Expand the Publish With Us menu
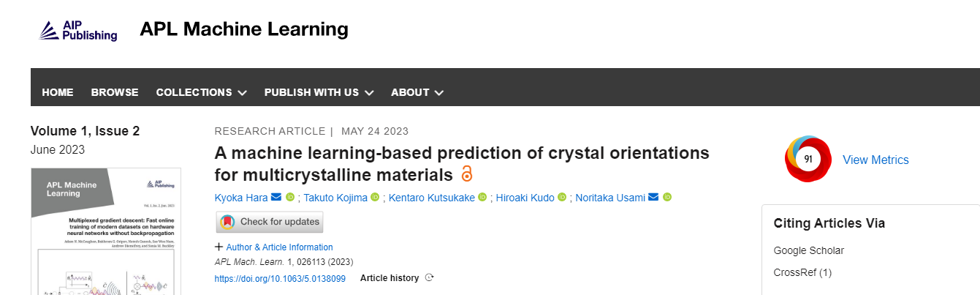Viewport: 980px width, 295px height. (x=319, y=92)
